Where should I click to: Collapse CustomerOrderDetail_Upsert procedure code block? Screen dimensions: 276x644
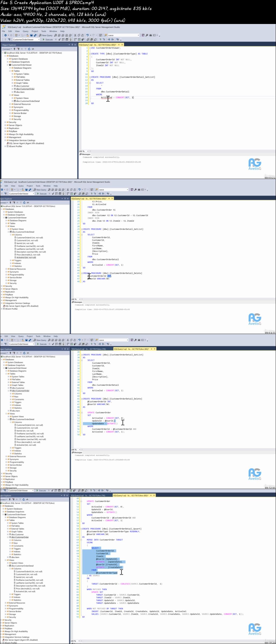pyautogui.click(x=81, y=529)
